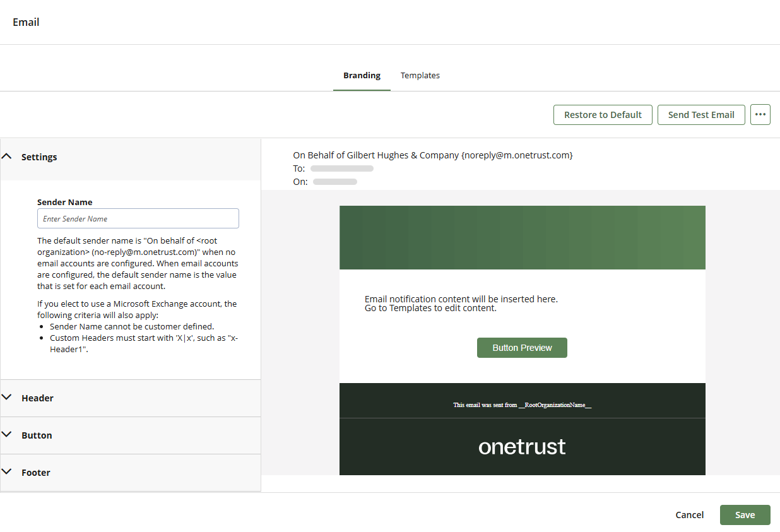
Task: Save the email branding changes
Action: pos(745,515)
